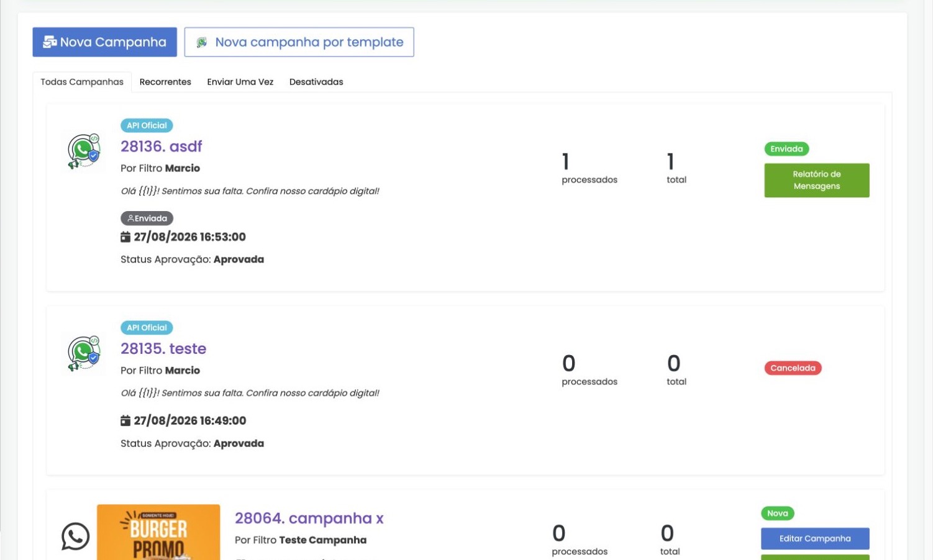933x560 pixels.
Task: Click the processados count of campaign 28135
Action: point(569,363)
